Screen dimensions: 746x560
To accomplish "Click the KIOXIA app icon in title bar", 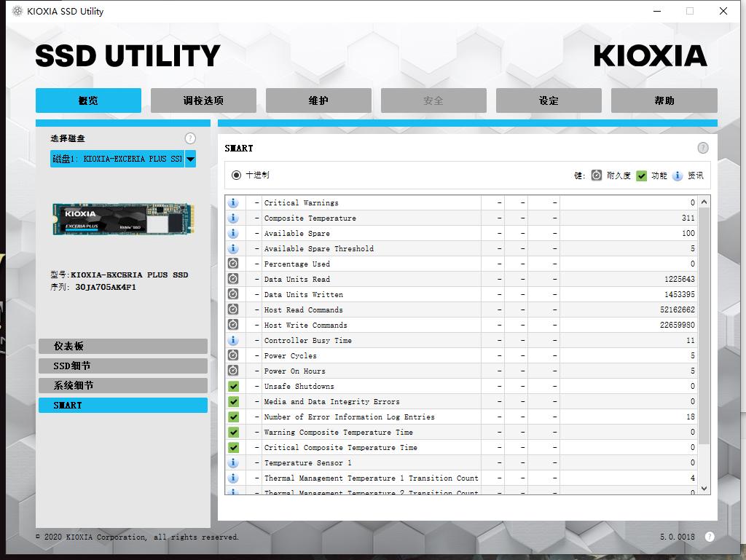I will [x=17, y=11].
